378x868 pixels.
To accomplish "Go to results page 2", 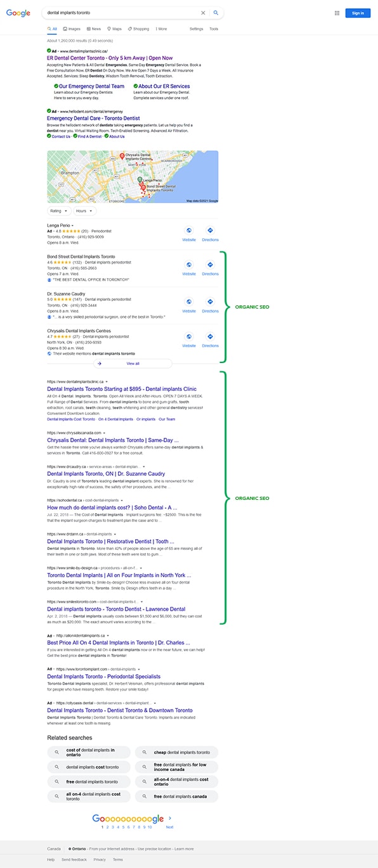I will 108,827.
